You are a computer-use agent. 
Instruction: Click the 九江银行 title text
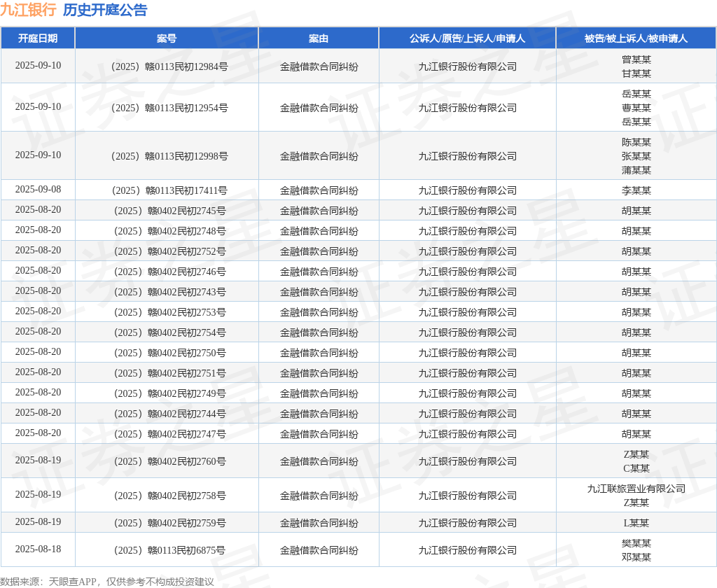tap(28, 10)
